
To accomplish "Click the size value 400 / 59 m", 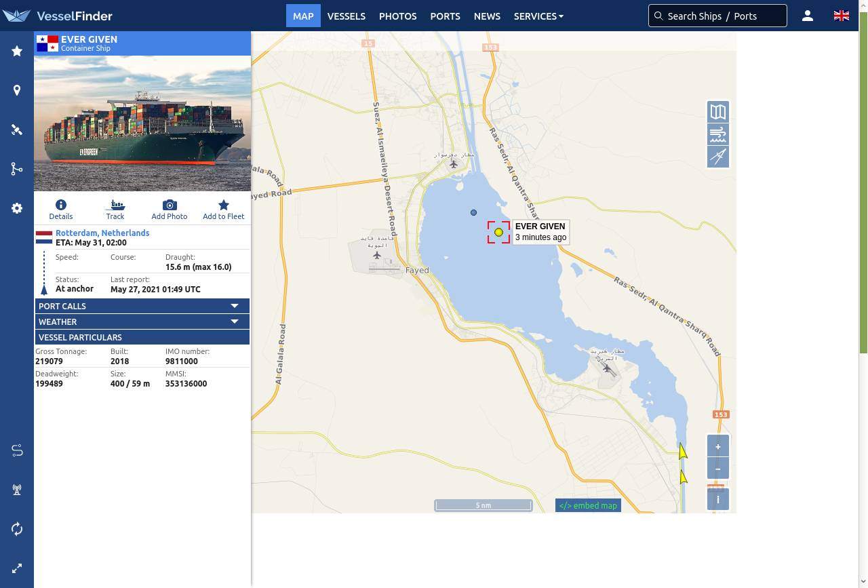I will 130,384.
